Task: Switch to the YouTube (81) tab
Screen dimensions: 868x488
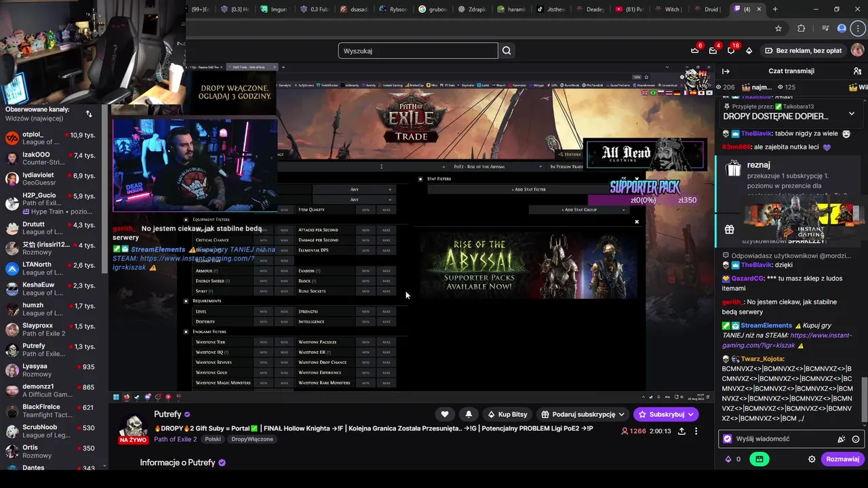Action: (630, 9)
